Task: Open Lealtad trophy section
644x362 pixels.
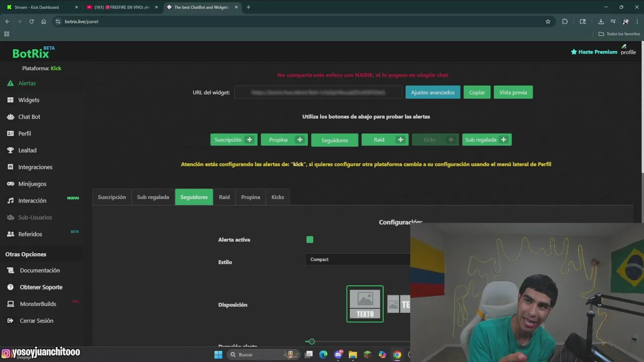Action: click(27, 150)
